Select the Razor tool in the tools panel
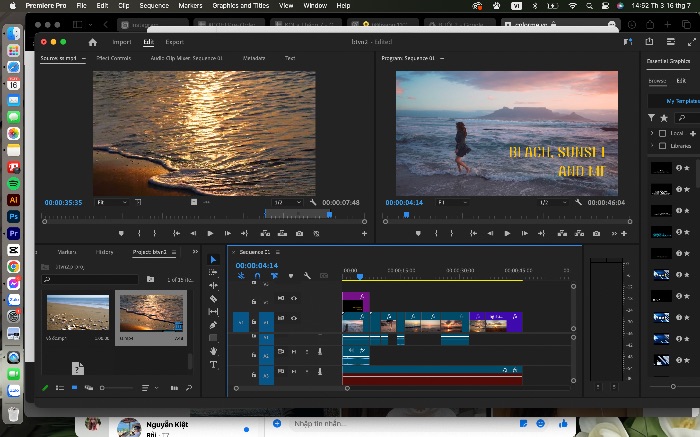700x437 pixels. 213,299
